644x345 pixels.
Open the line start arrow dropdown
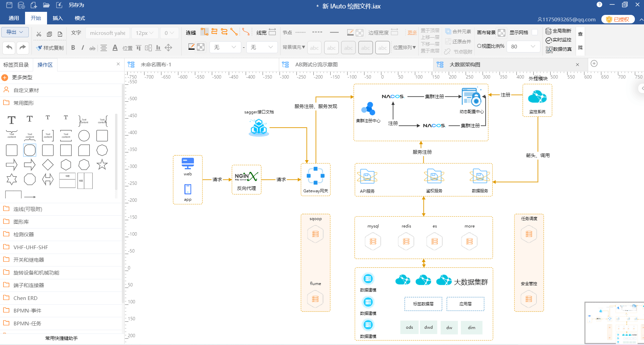[225, 47]
